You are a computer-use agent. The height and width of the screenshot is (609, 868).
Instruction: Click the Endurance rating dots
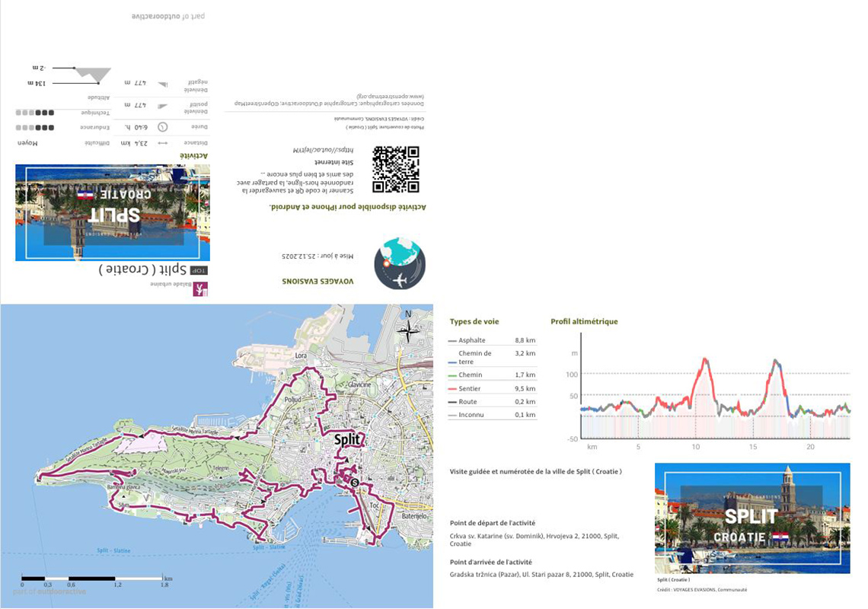35,127
